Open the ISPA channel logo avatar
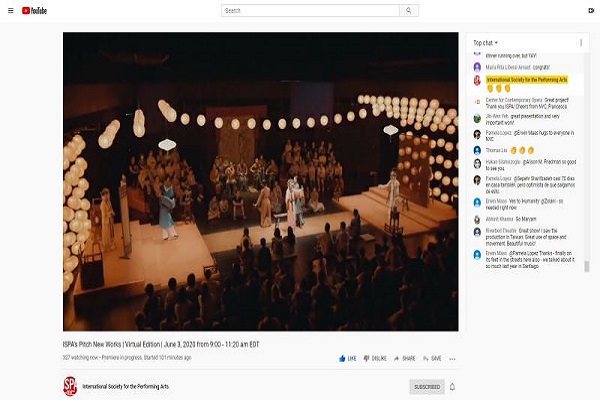This screenshot has height=400, width=600. (x=70, y=387)
